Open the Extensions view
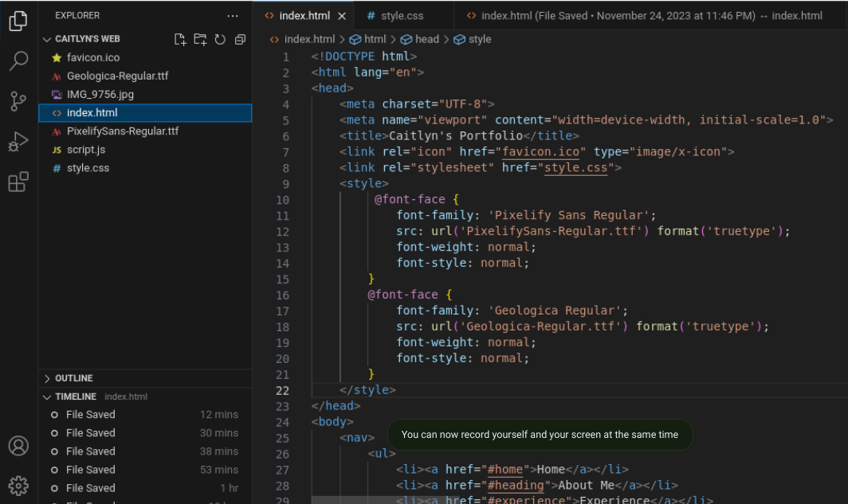This screenshot has width=848, height=504. tap(18, 182)
